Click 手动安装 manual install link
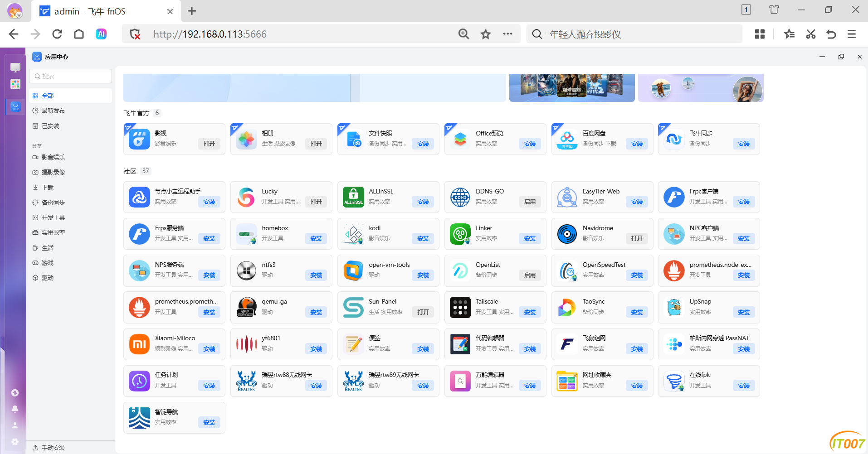 [53, 448]
